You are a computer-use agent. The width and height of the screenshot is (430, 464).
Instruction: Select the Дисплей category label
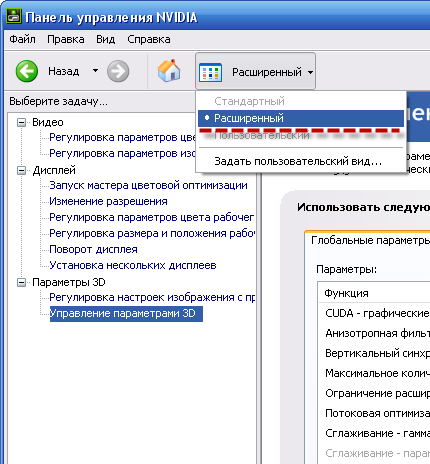click(54, 170)
